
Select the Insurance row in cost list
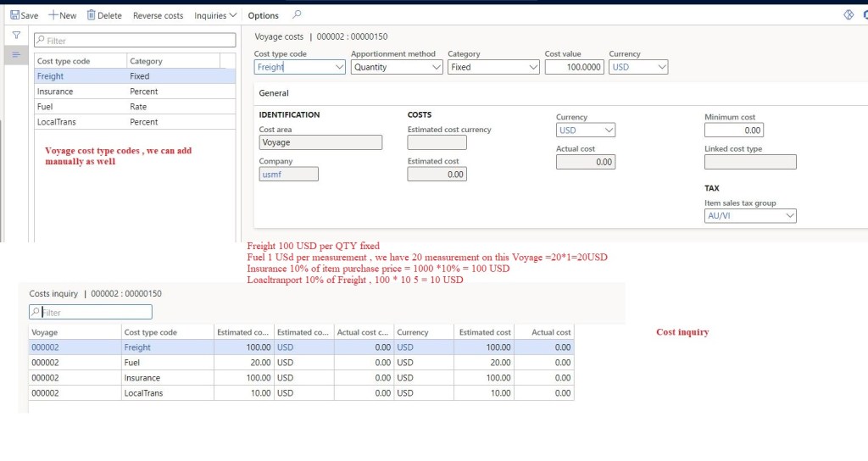[55, 92]
